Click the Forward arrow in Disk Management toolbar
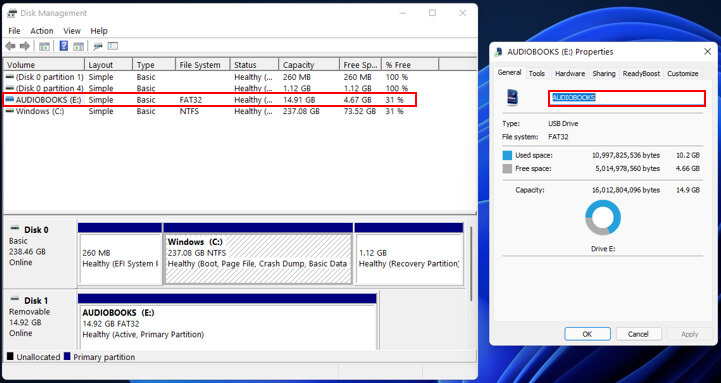The width and height of the screenshot is (721, 383). (x=25, y=46)
